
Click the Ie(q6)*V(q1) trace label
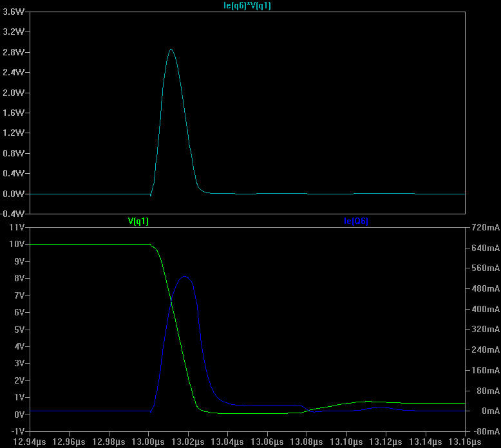(x=247, y=5)
